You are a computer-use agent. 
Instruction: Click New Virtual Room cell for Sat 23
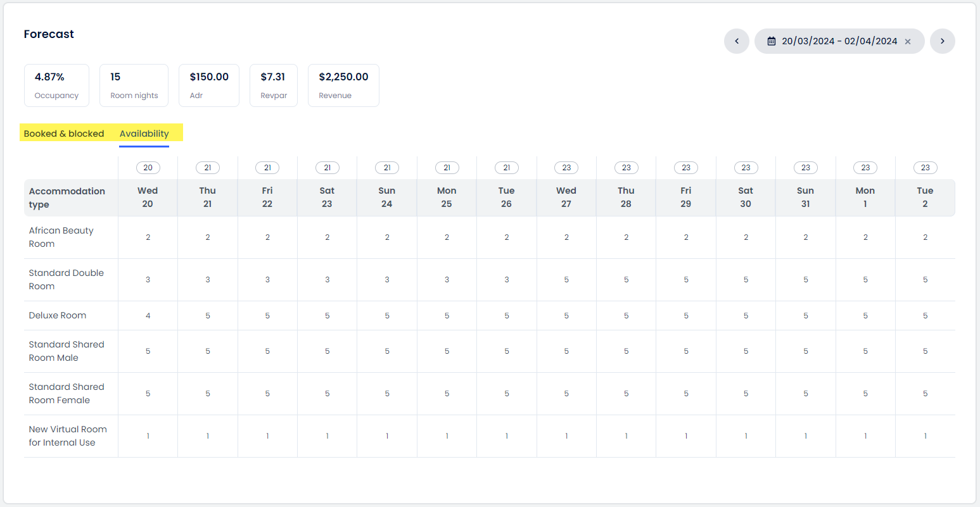[327, 436]
